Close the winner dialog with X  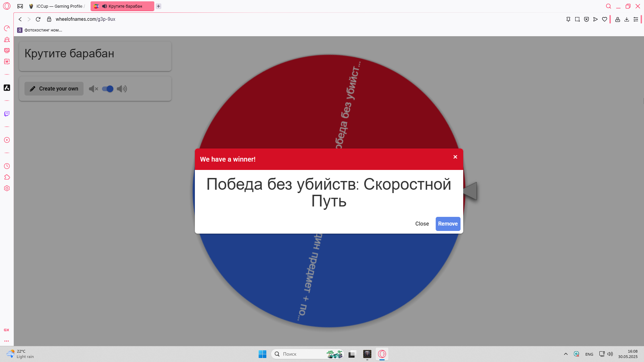[x=455, y=157]
